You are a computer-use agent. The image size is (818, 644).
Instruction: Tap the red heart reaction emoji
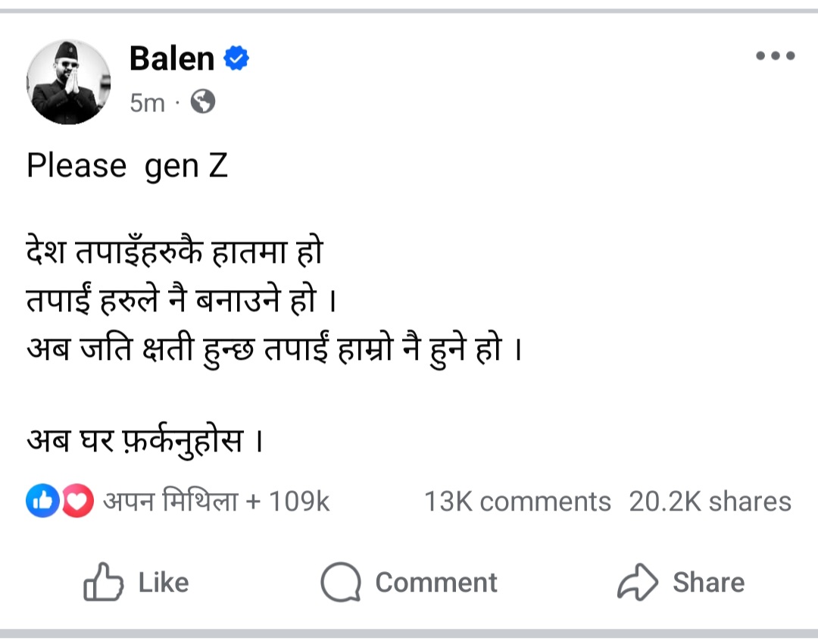(77, 501)
